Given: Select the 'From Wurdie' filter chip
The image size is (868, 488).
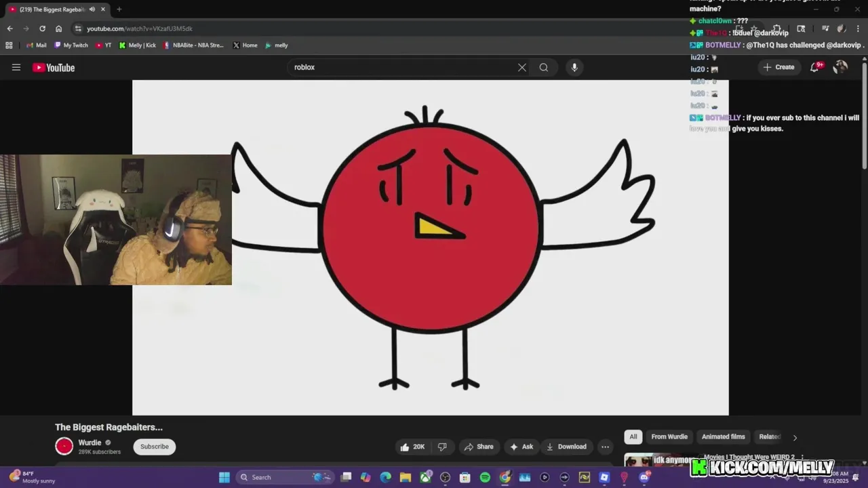Looking at the screenshot, I should (669, 436).
